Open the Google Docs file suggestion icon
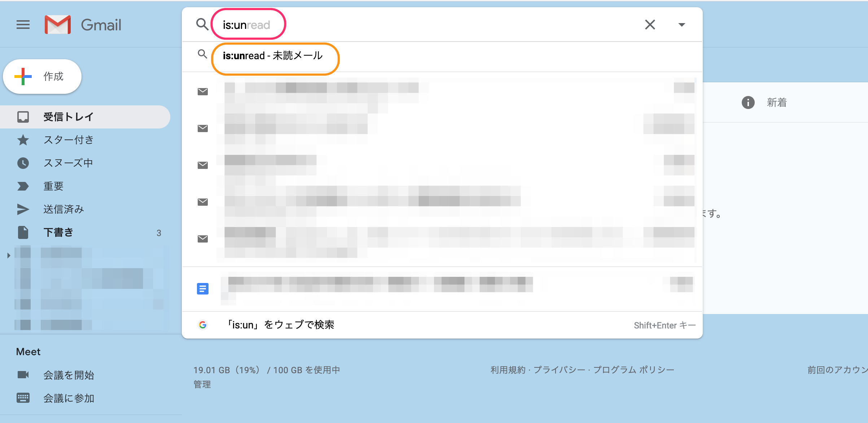 [x=203, y=289]
